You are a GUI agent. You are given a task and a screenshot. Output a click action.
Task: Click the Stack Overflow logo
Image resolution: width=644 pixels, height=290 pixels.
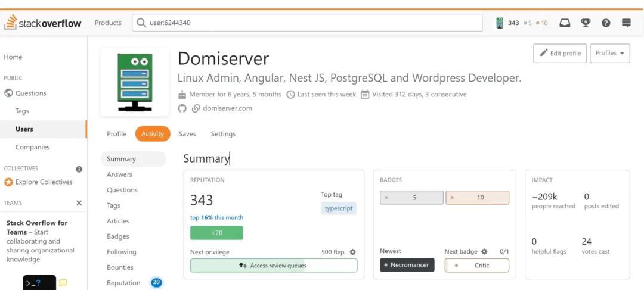click(x=42, y=23)
